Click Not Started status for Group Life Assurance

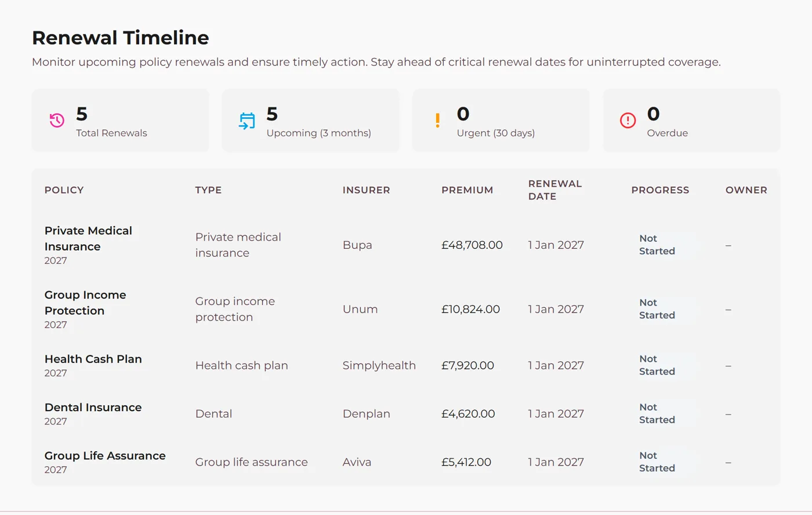coord(657,462)
